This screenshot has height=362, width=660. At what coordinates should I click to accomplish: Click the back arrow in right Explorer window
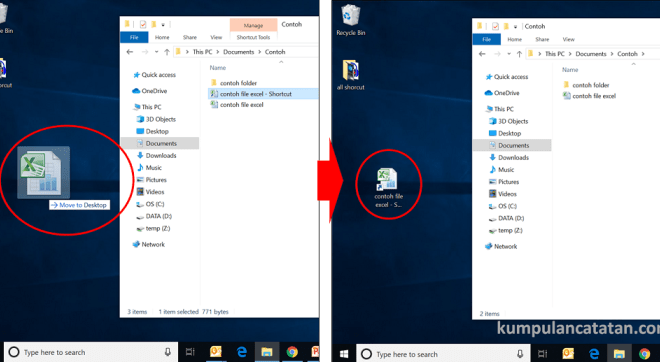pyautogui.click(x=482, y=54)
